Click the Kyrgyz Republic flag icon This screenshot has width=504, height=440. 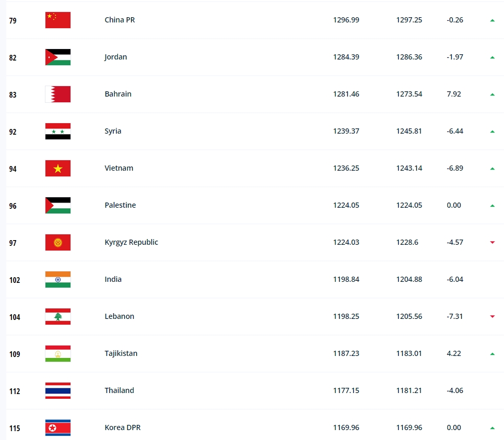58,243
